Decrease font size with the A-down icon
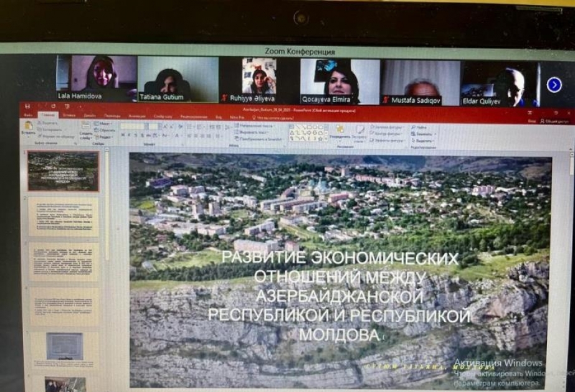This screenshot has width=575, height=392. [171, 126]
